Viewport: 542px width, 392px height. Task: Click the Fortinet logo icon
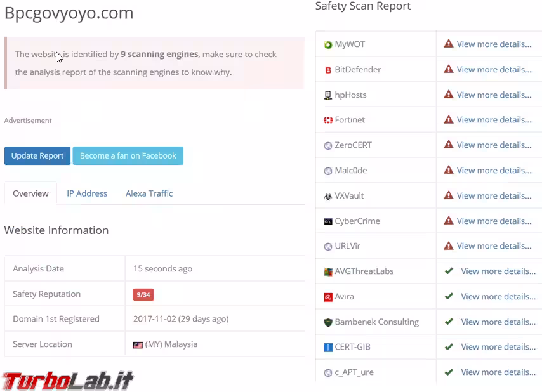coord(327,120)
